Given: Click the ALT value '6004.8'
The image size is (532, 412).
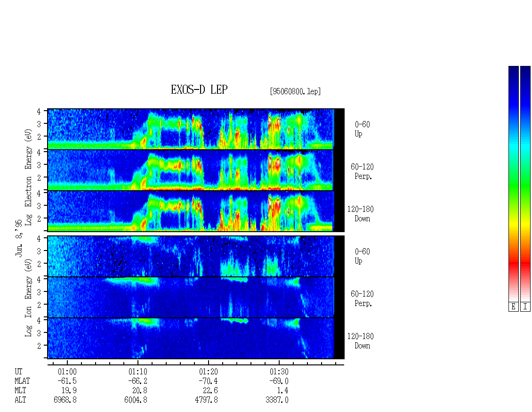Looking at the screenshot, I should point(136,400).
